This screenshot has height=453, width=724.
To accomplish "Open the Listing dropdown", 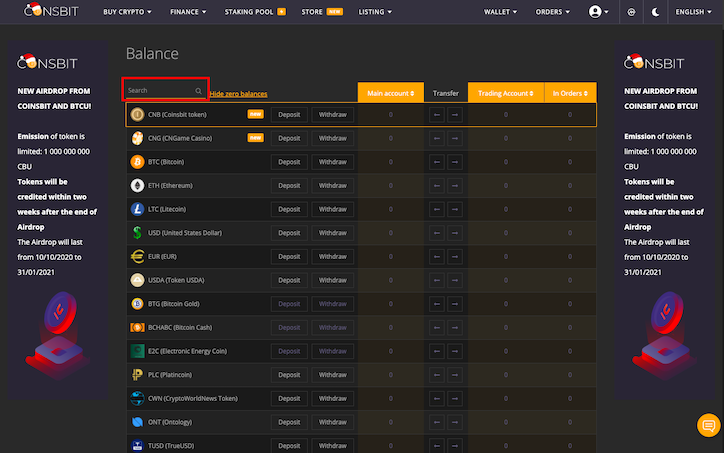I will (375, 12).
